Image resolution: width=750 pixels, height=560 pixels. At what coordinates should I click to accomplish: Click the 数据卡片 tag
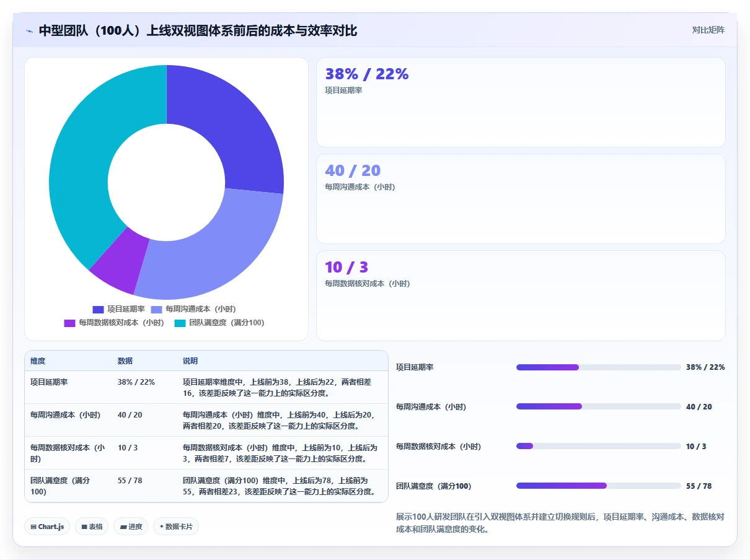(176, 527)
